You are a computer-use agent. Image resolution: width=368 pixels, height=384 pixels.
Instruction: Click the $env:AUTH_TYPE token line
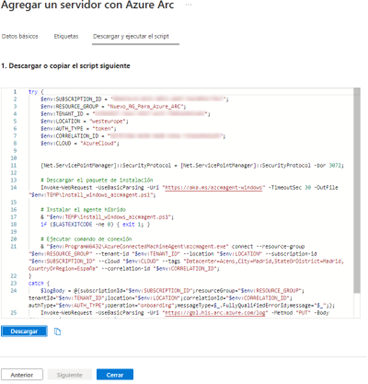[x=78, y=128]
